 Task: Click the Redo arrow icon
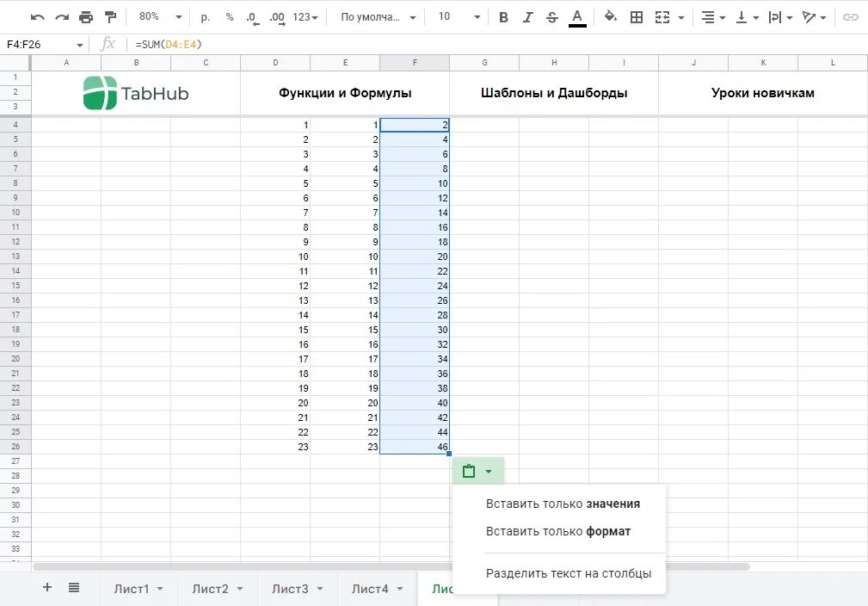(x=61, y=17)
